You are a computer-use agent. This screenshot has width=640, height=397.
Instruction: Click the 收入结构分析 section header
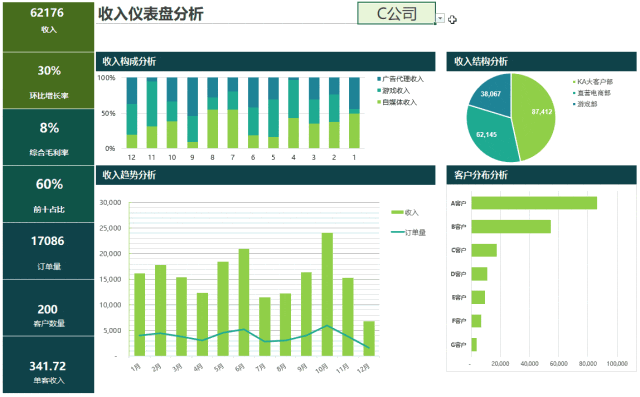pos(541,62)
